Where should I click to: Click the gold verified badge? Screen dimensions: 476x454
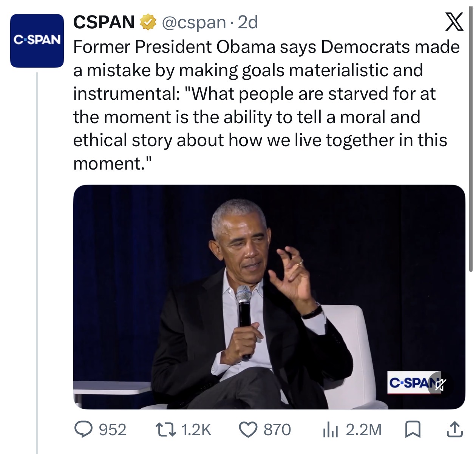pyautogui.click(x=148, y=23)
